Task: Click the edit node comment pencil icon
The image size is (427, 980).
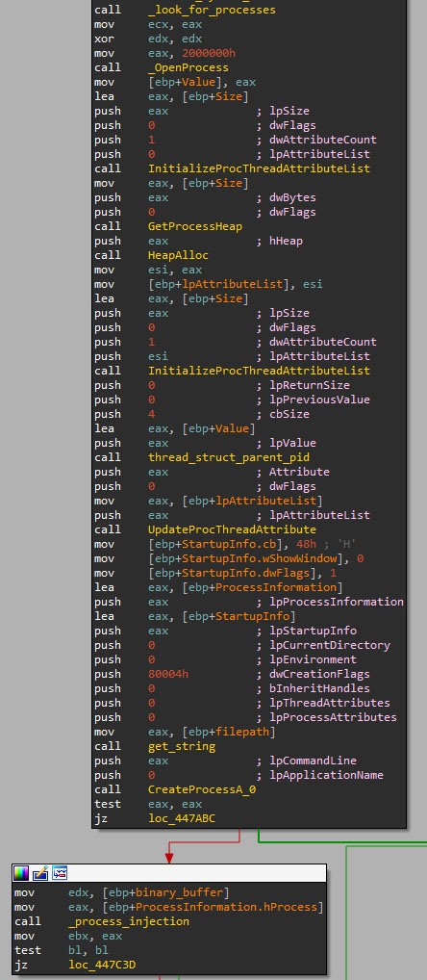Action: point(40,872)
